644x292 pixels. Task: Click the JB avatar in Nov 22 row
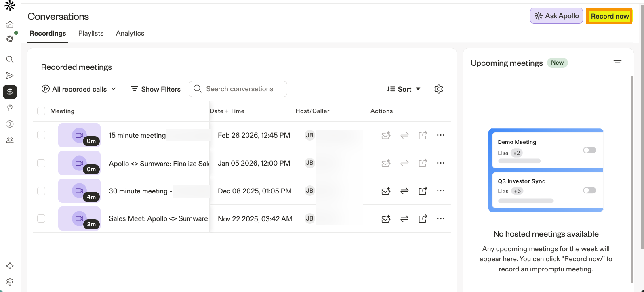pyautogui.click(x=310, y=218)
